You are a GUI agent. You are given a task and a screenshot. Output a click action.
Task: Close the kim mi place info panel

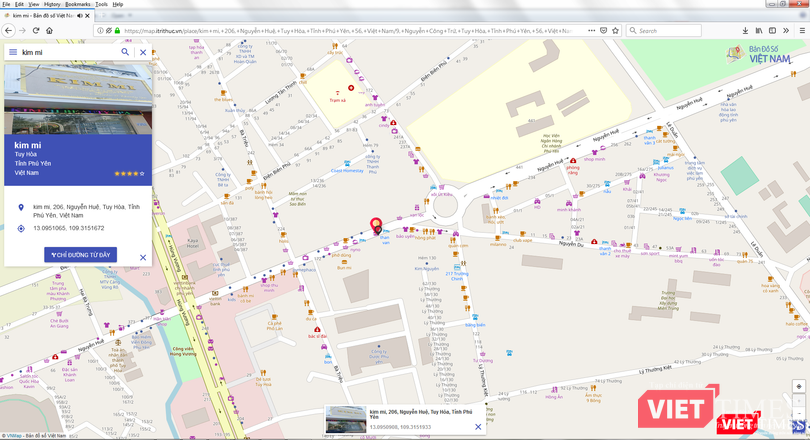(143, 257)
